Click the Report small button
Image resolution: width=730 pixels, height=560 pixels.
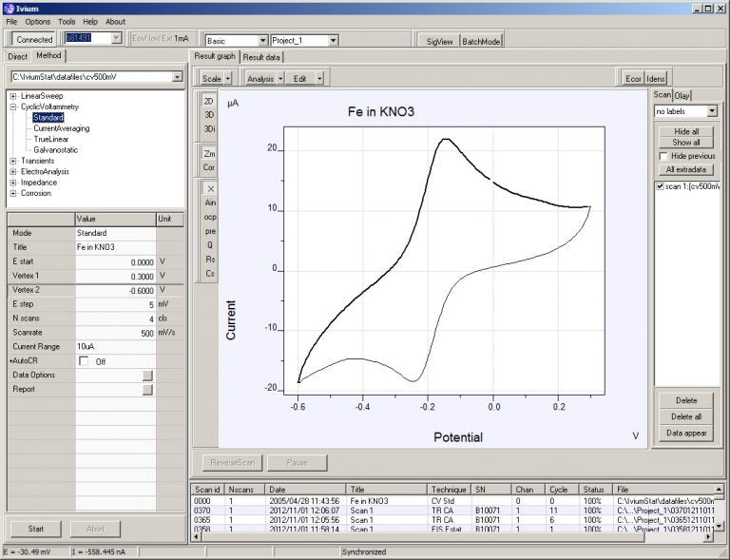coord(147,390)
